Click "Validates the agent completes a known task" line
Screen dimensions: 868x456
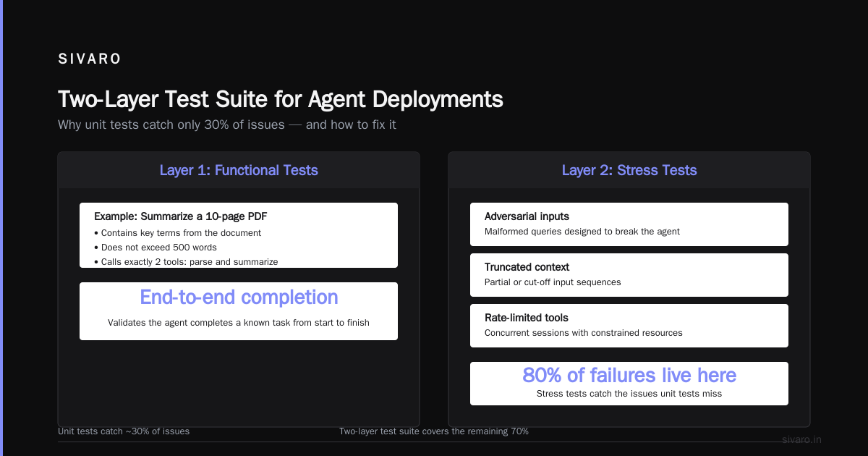(x=239, y=323)
